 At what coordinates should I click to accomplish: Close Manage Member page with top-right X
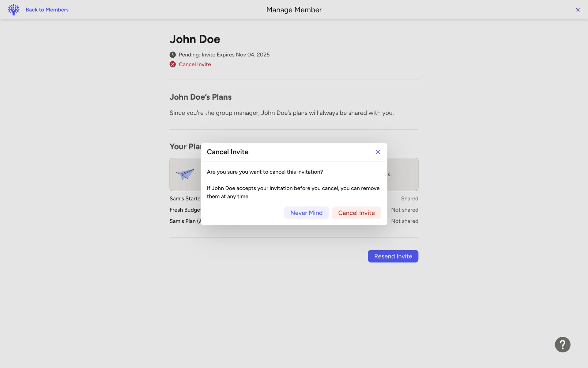(x=578, y=10)
